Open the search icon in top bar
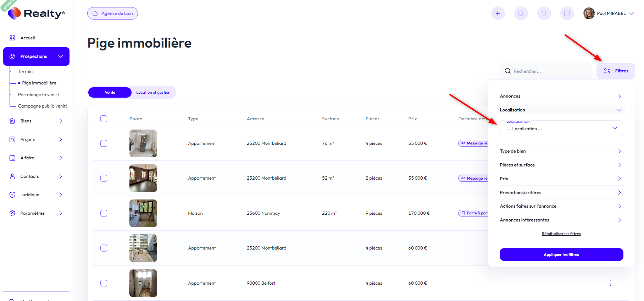This screenshot has width=644, height=301. pyautogui.click(x=521, y=13)
